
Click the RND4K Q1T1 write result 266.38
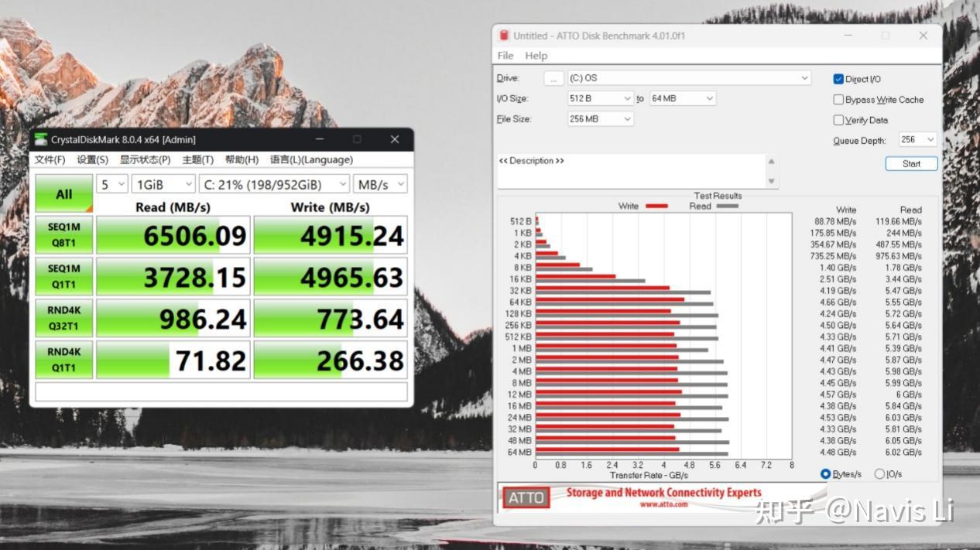coord(330,360)
